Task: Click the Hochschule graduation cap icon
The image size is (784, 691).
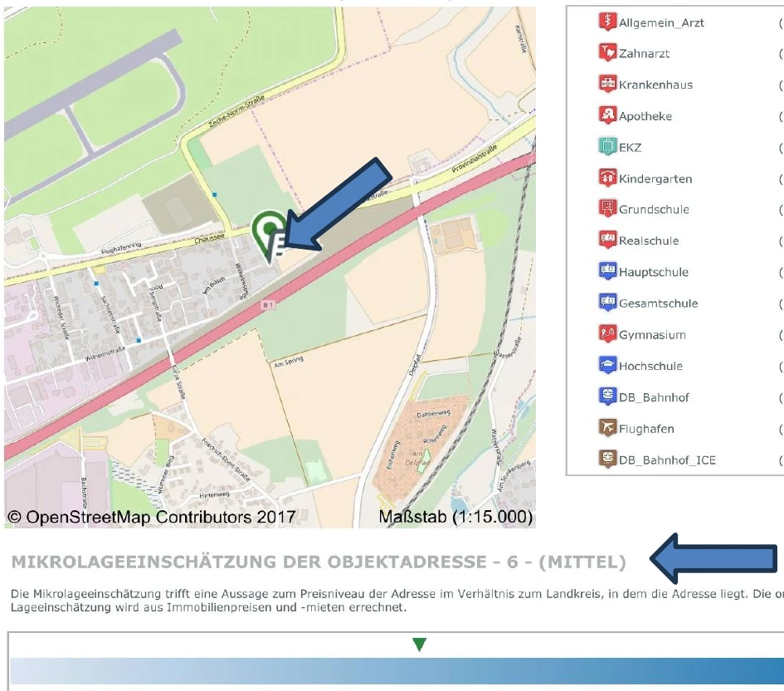Action: click(x=607, y=366)
